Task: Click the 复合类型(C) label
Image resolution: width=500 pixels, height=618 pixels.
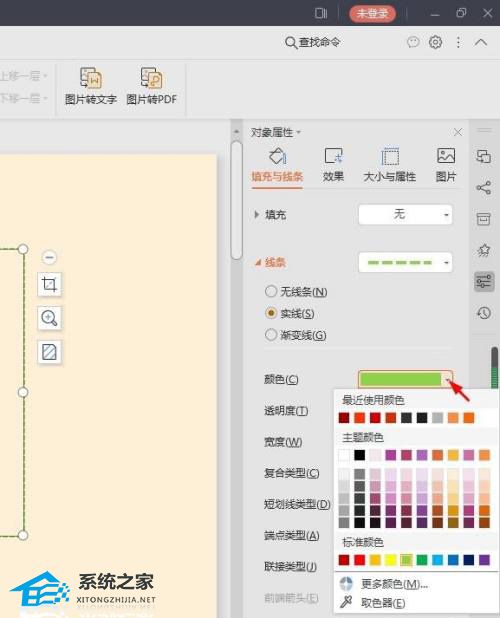Action: [292, 473]
